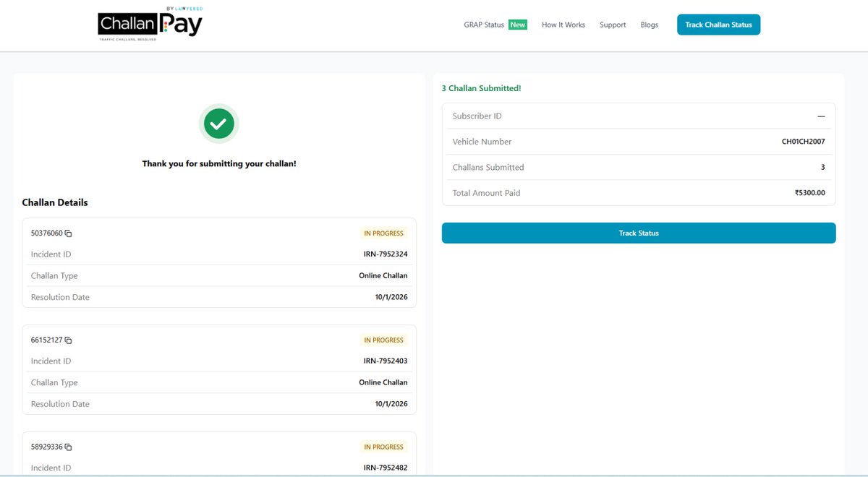Copy challan number 66152127
The width and height of the screenshot is (868, 477).
pos(69,340)
